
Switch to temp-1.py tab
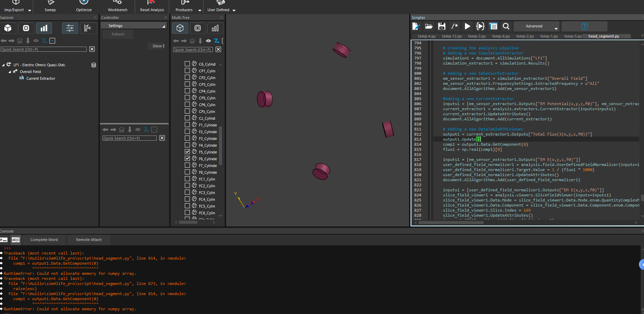(x=549, y=36)
